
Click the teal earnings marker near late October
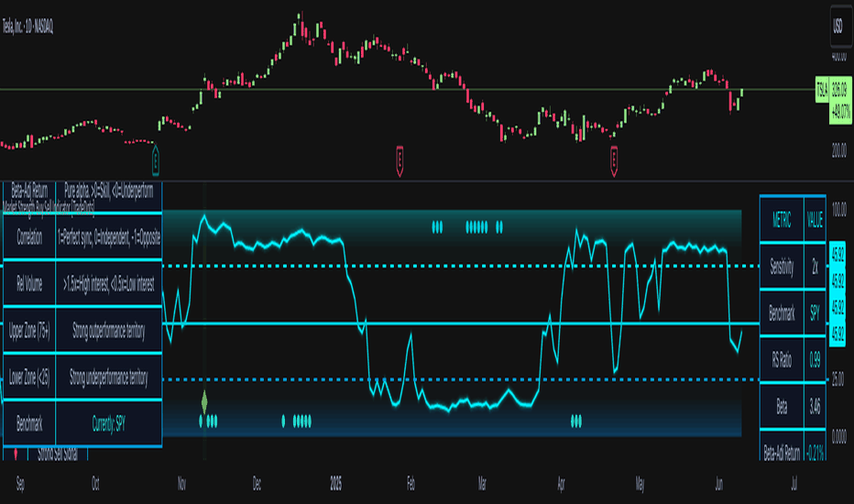point(156,159)
